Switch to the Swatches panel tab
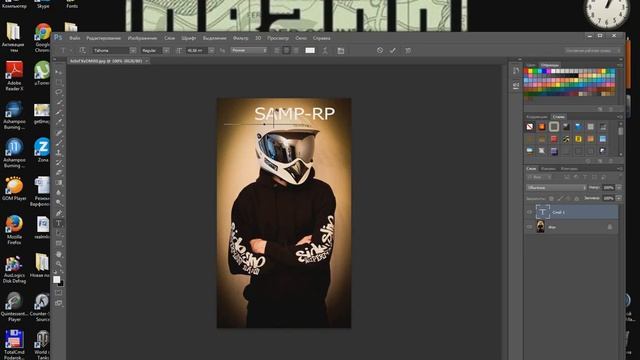Image resolution: width=640 pixels, height=360 pixels. point(550,65)
